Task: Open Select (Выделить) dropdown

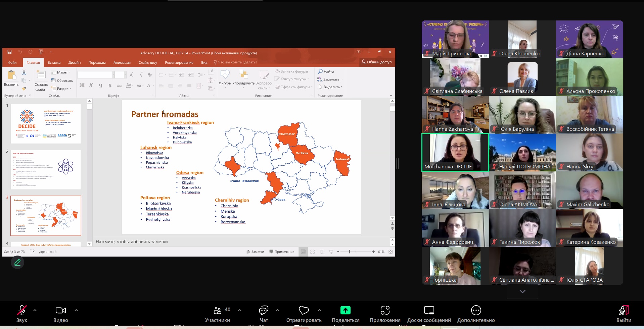Action: point(330,87)
